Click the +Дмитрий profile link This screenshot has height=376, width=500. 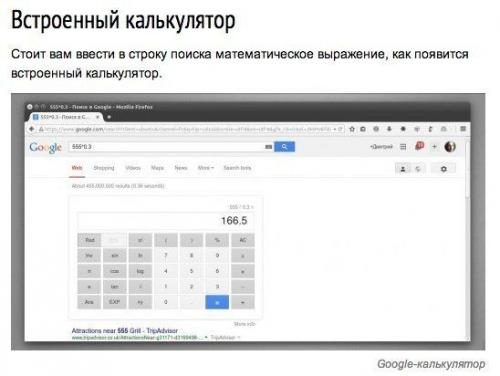pos(381,147)
